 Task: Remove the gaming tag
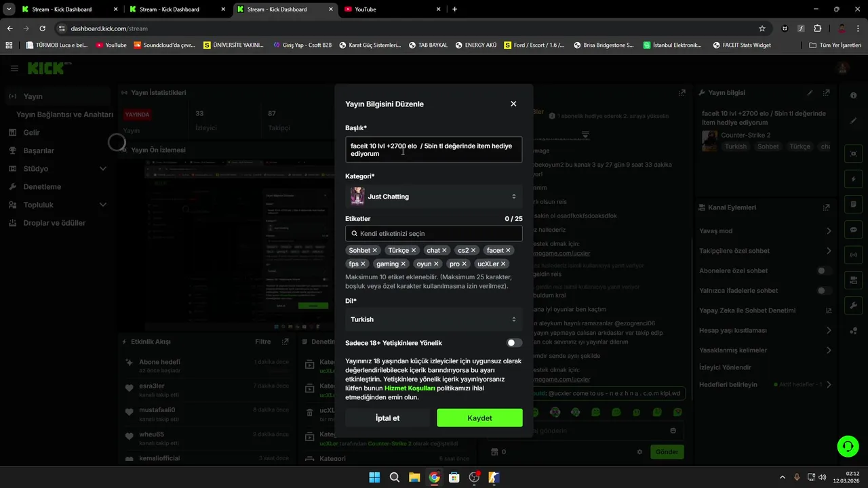tap(403, 264)
